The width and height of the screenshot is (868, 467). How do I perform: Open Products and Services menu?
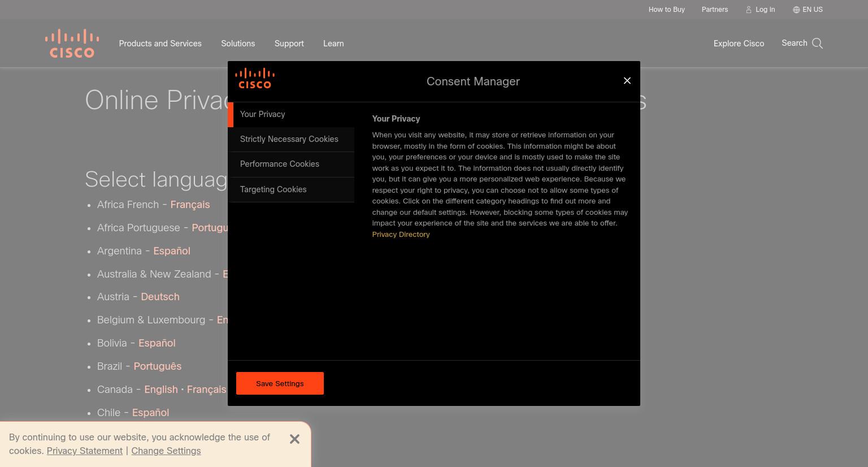click(x=160, y=44)
